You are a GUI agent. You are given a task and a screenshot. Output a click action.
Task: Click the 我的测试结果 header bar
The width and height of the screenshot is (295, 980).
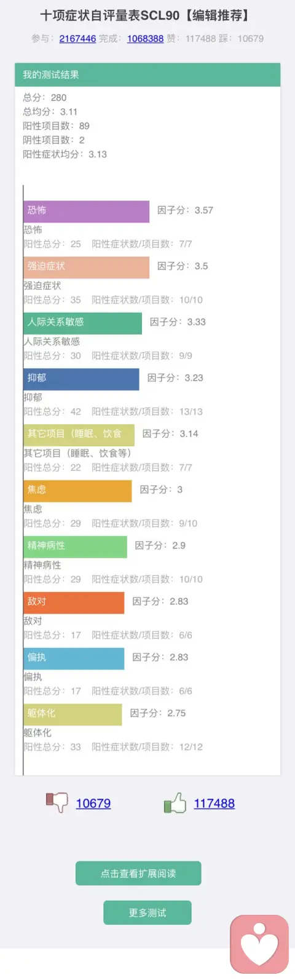click(147, 74)
